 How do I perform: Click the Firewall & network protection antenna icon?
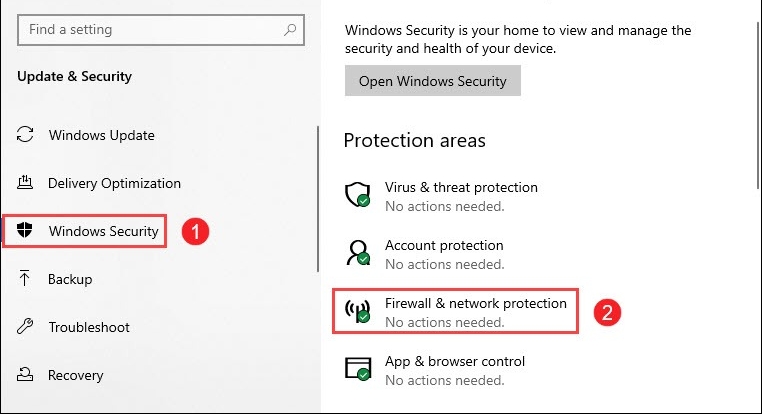(x=358, y=311)
